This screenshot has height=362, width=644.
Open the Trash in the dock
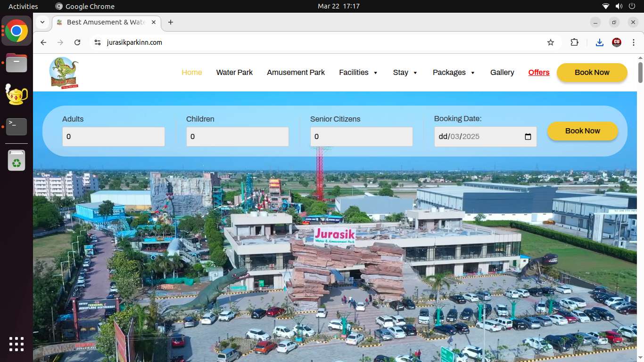17,161
